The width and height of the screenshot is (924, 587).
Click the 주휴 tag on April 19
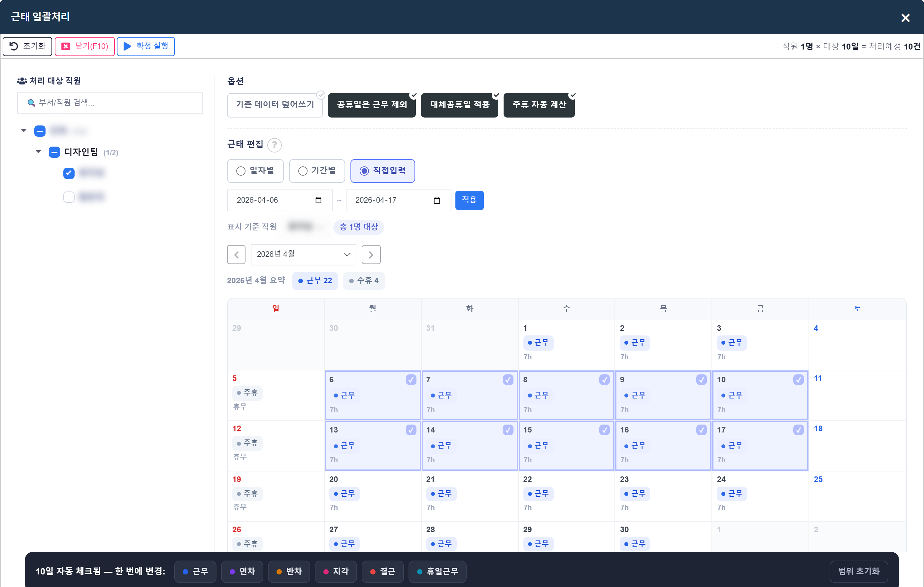pyautogui.click(x=247, y=494)
